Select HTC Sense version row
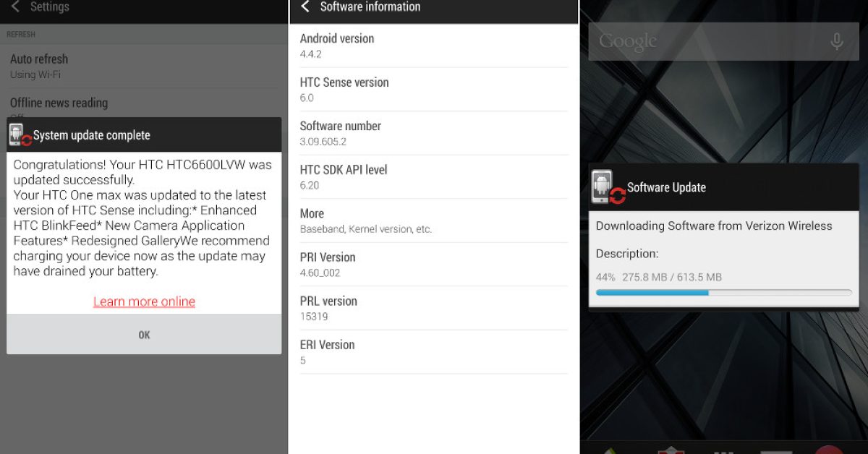Screen dimensions: 868x454 click(434, 90)
